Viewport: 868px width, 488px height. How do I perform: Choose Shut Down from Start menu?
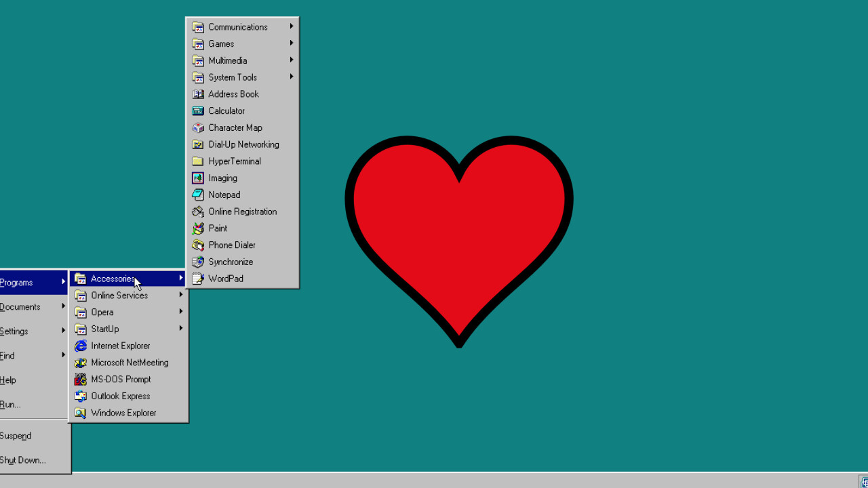click(x=23, y=460)
